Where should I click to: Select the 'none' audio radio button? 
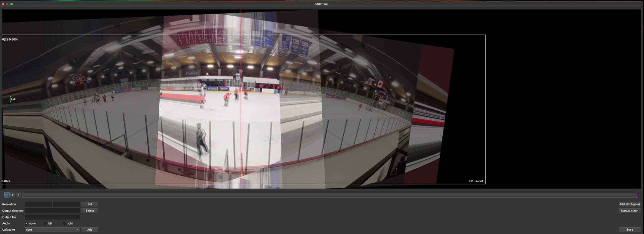coord(27,223)
